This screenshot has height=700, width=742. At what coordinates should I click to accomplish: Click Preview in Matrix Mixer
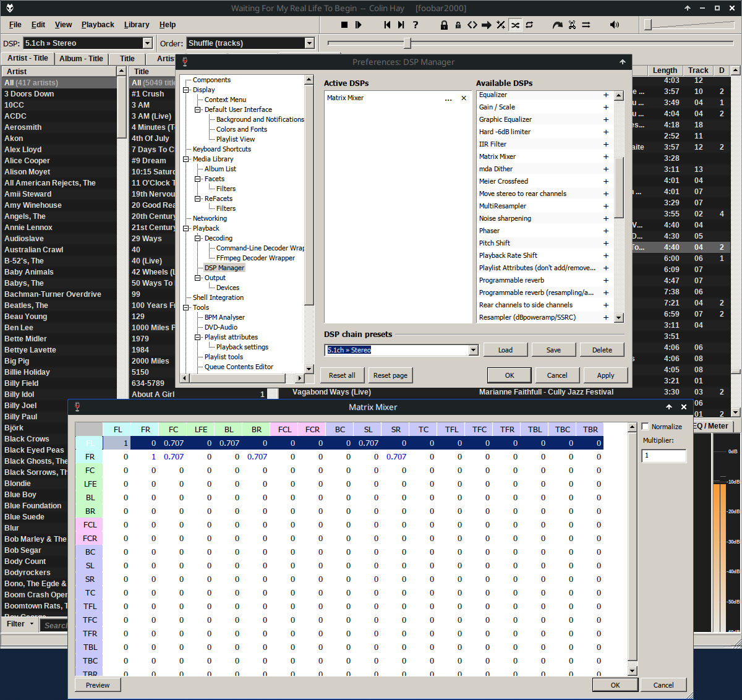tap(98, 685)
